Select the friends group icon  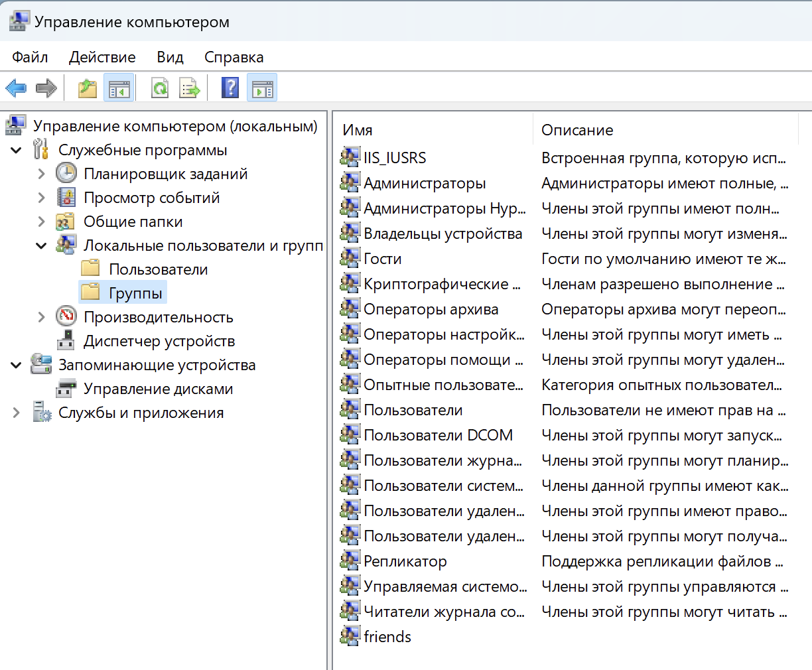click(350, 636)
